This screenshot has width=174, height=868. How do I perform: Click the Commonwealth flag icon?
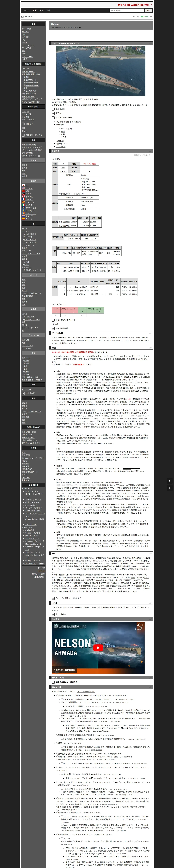[x=23, y=208]
